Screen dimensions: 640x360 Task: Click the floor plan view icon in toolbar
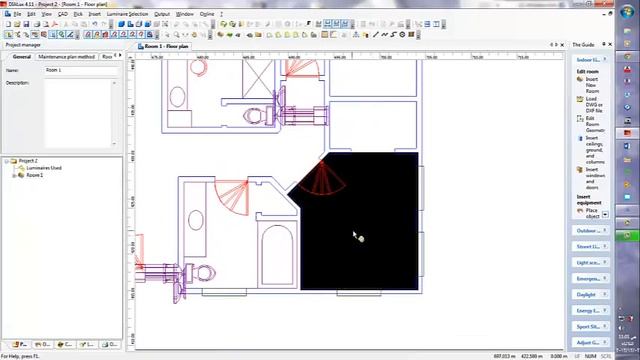(130, 24)
